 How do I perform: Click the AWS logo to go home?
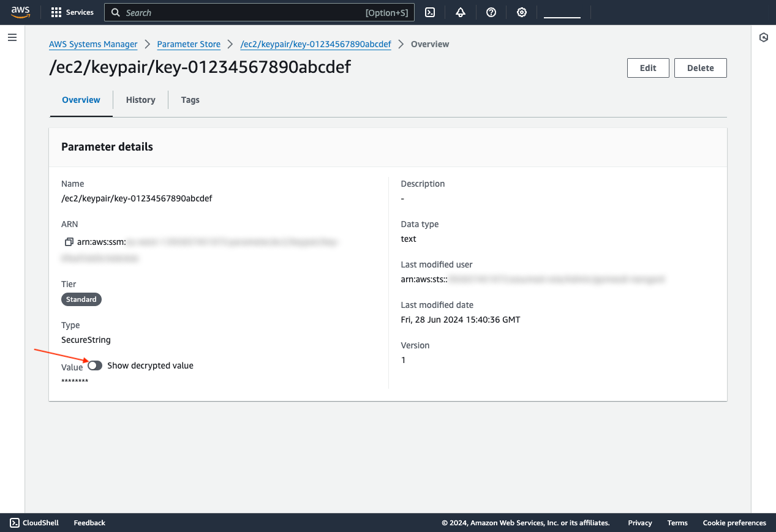[20, 12]
